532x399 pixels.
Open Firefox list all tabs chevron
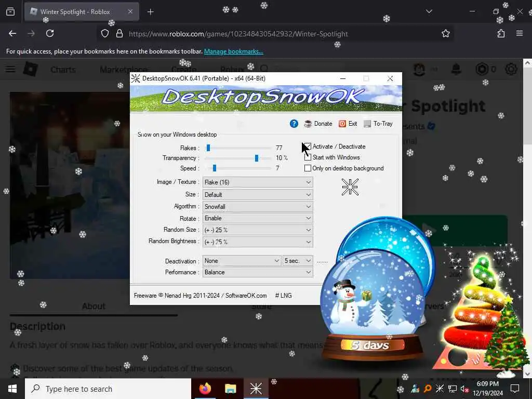click(x=429, y=11)
